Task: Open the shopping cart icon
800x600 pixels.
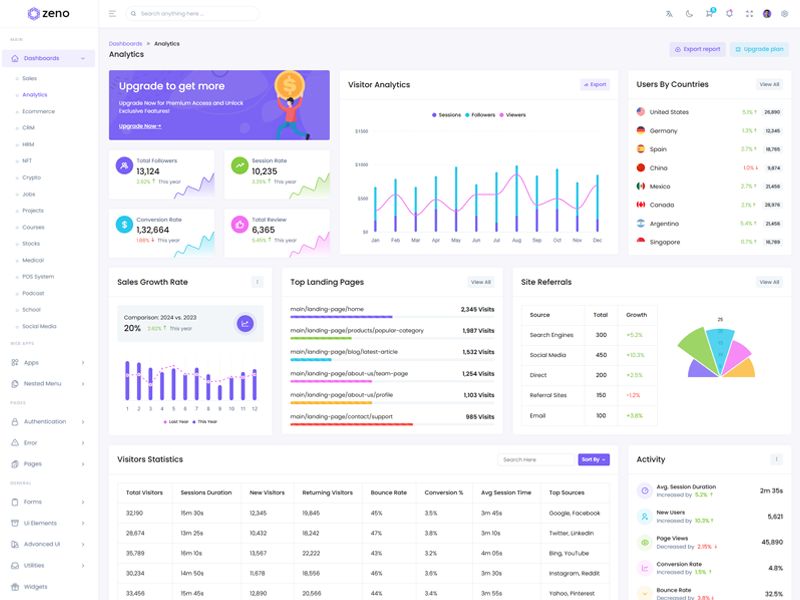Action: point(709,14)
